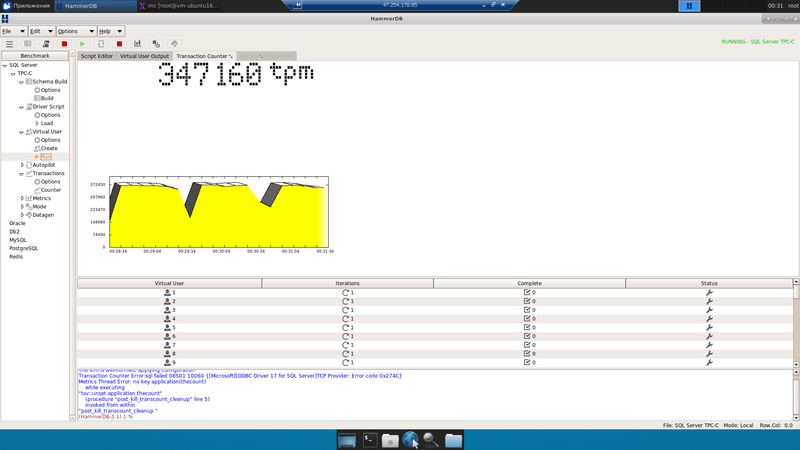Click the Status column header

click(709, 283)
